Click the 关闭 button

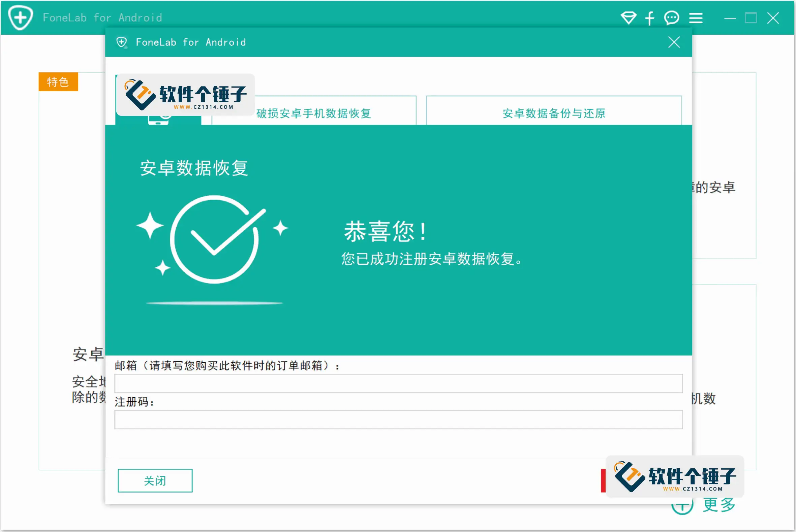[x=155, y=480]
